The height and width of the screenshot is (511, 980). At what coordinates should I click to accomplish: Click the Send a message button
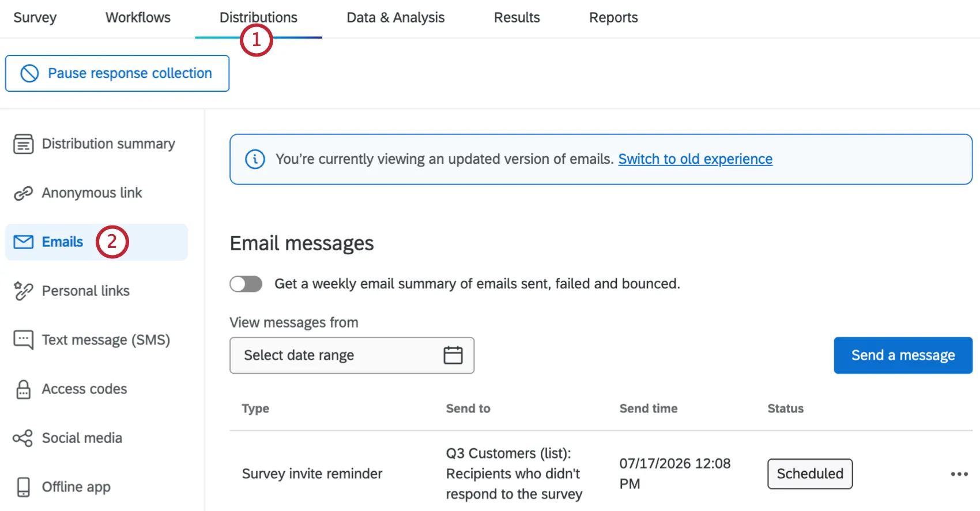(903, 355)
